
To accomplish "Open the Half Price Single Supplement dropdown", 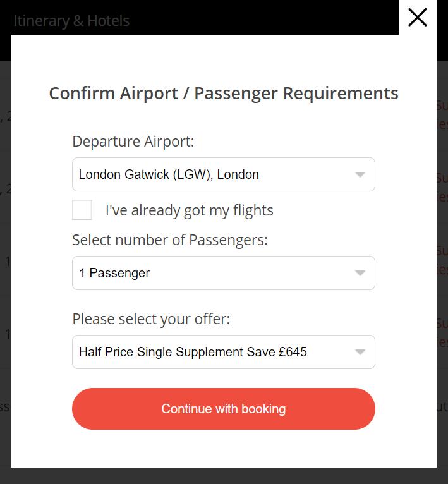I will 223,352.
